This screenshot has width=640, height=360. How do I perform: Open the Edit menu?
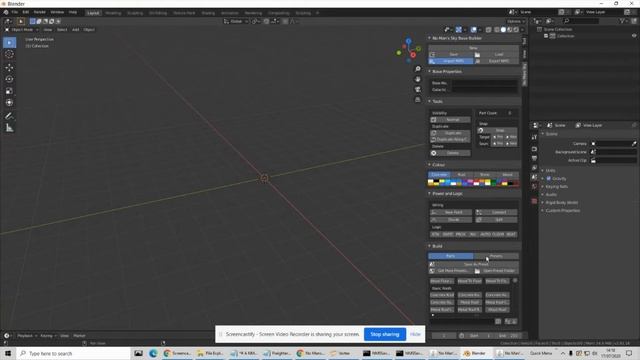click(25, 12)
